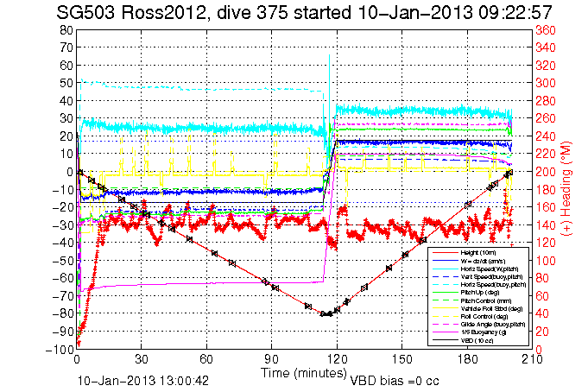Click the solid black line sample in legend

[445, 340]
